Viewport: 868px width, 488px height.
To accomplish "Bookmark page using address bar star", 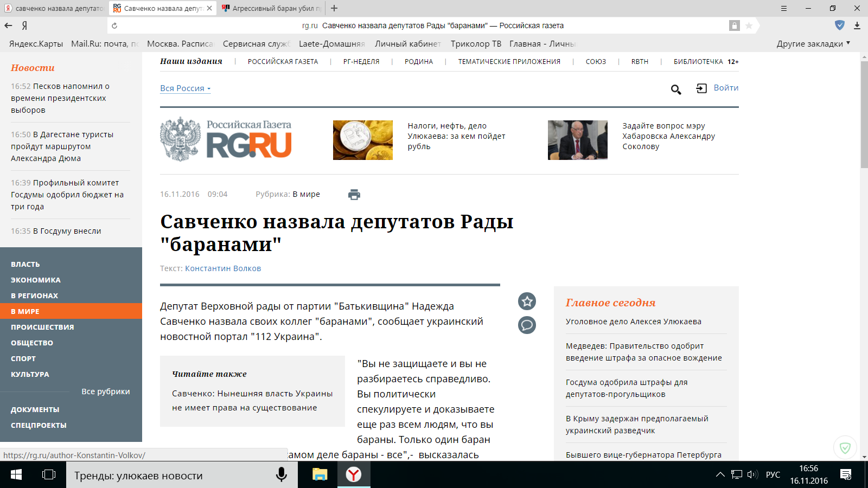I will pos(749,25).
